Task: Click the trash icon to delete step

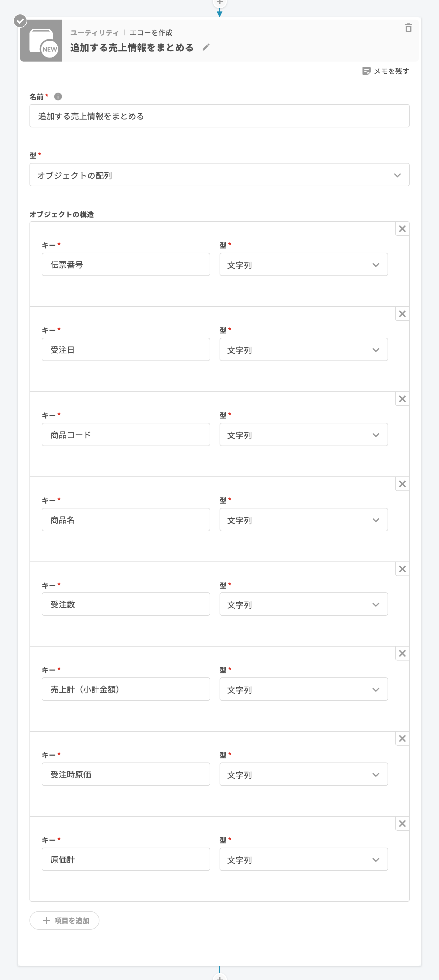Action: tap(408, 28)
